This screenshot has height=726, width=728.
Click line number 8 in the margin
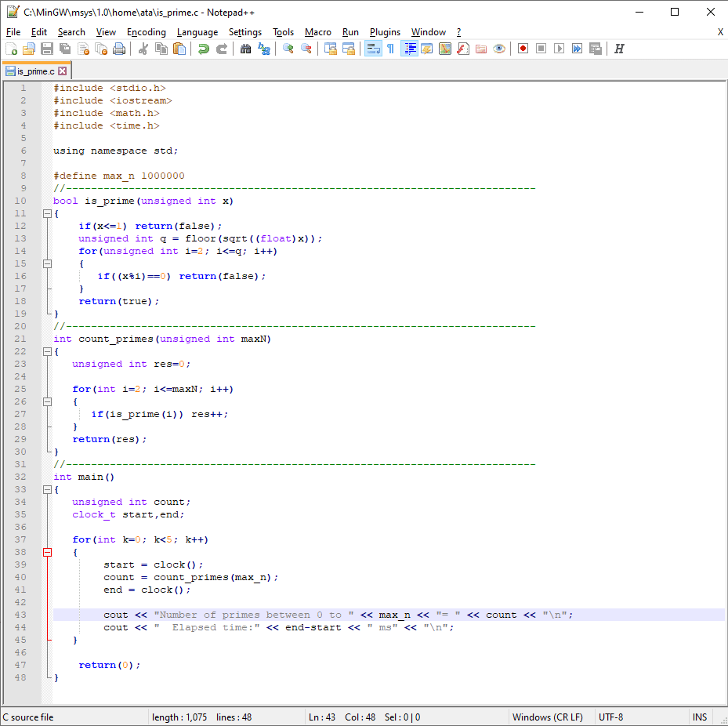coord(24,176)
